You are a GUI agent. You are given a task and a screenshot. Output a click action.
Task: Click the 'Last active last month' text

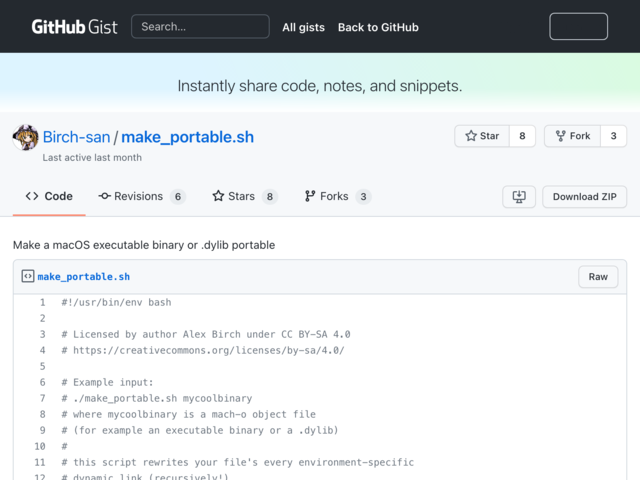tap(92, 158)
